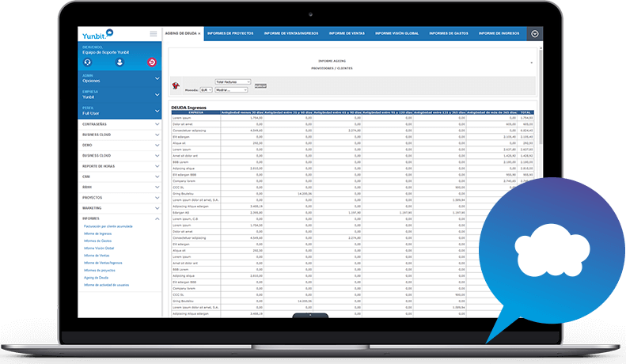Click the red logout icon
This screenshot has width=626, height=364.
click(152, 62)
